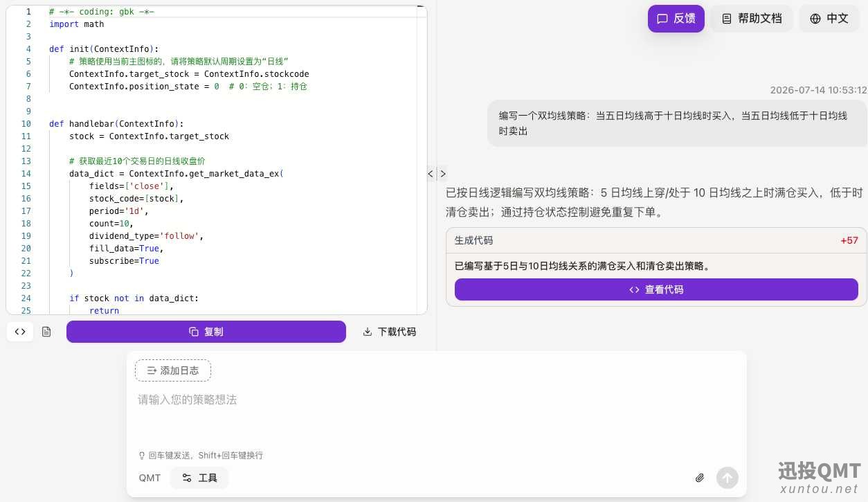Click code line "dividend_type='follow',"
Image resolution: width=868 pixels, height=502 pixels.
tap(146, 236)
